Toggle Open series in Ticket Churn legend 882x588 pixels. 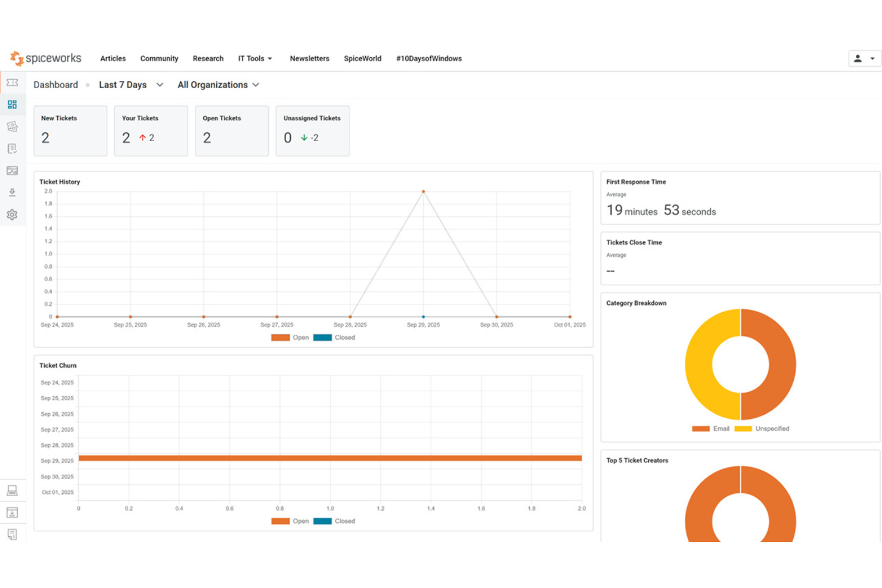[290, 521]
